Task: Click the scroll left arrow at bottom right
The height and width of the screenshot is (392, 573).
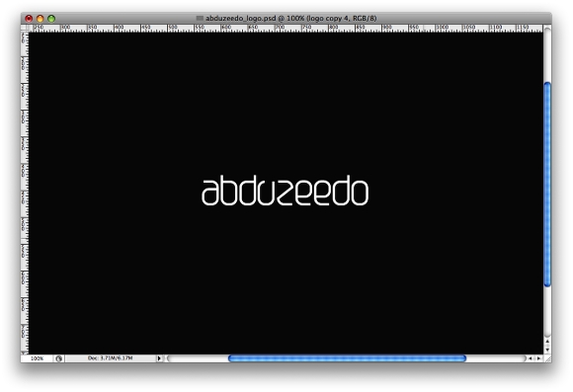Action: (x=530, y=358)
